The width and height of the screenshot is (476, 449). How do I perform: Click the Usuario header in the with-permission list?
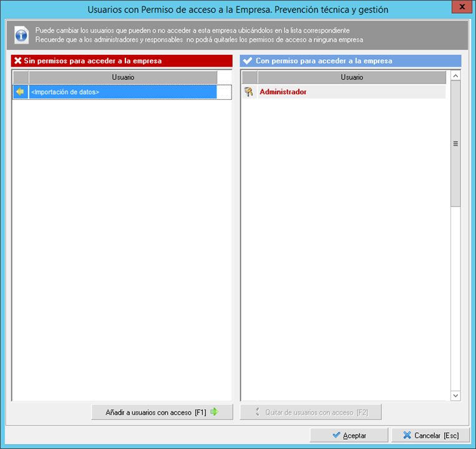[x=352, y=77]
